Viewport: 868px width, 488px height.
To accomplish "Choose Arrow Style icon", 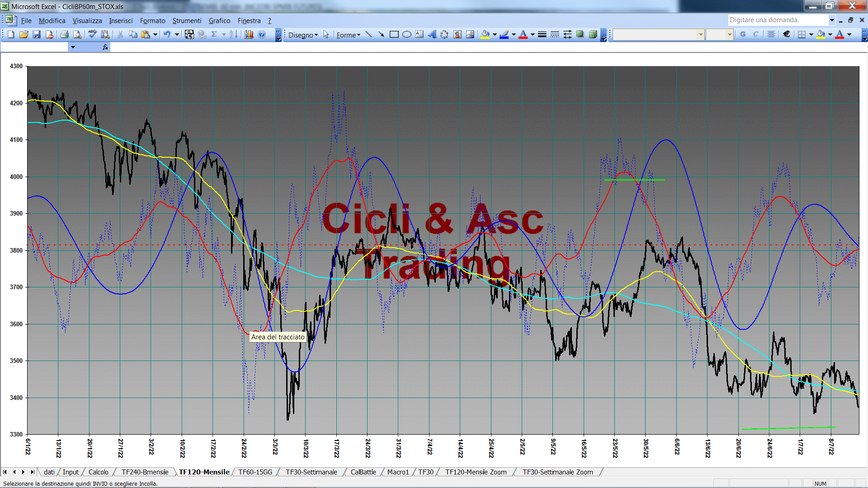I will (x=567, y=34).
